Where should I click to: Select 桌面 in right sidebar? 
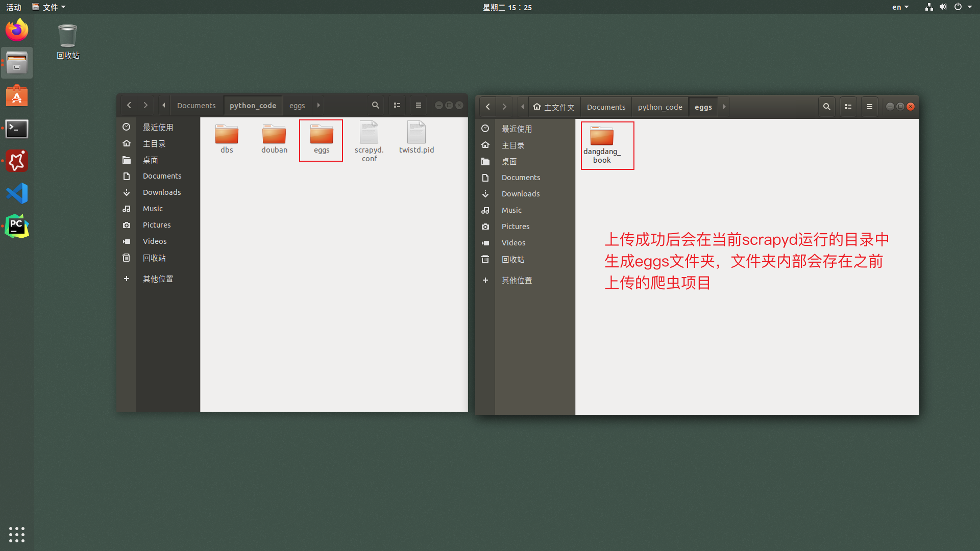[x=508, y=161]
